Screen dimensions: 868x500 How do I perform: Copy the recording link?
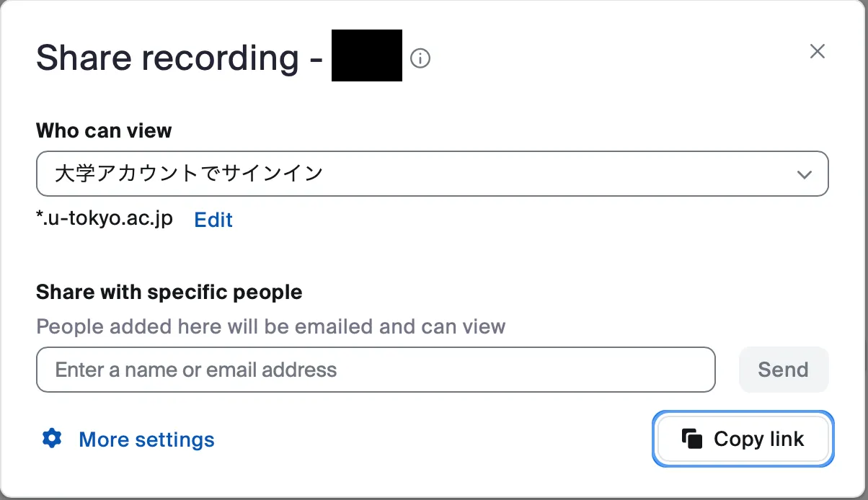743,439
